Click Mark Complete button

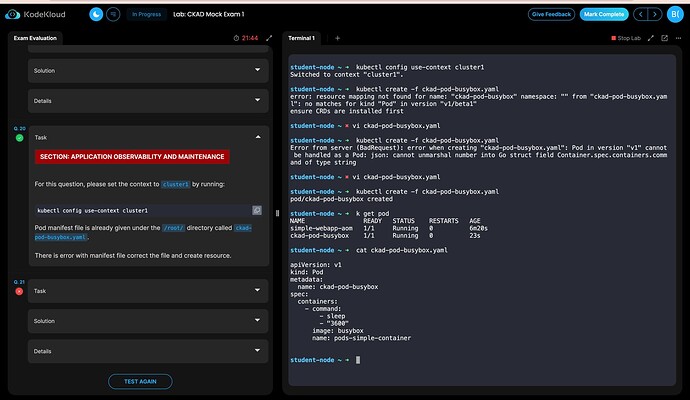click(x=604, y=15)
